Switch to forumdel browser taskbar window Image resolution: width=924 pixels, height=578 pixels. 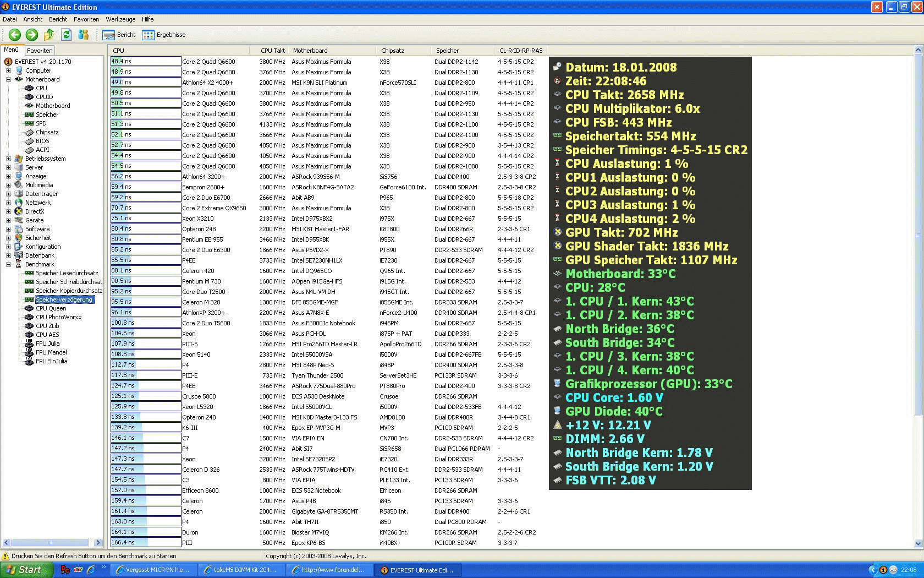pyautogui.click(x=328, y=570)
